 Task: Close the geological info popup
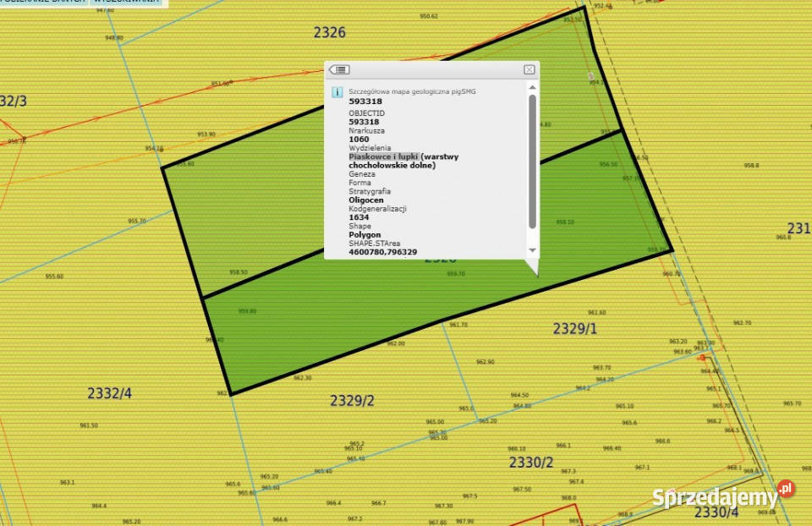529,69
